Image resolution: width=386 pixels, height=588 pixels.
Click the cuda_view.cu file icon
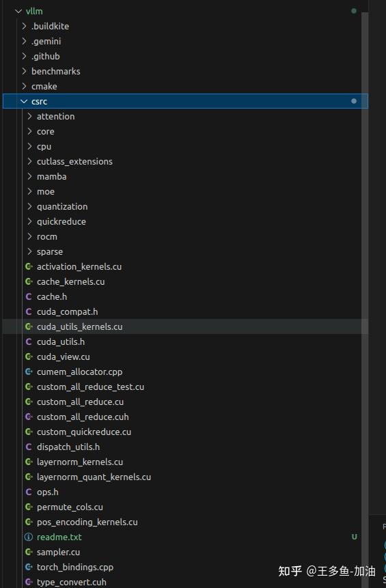click(x=29, y=356)
